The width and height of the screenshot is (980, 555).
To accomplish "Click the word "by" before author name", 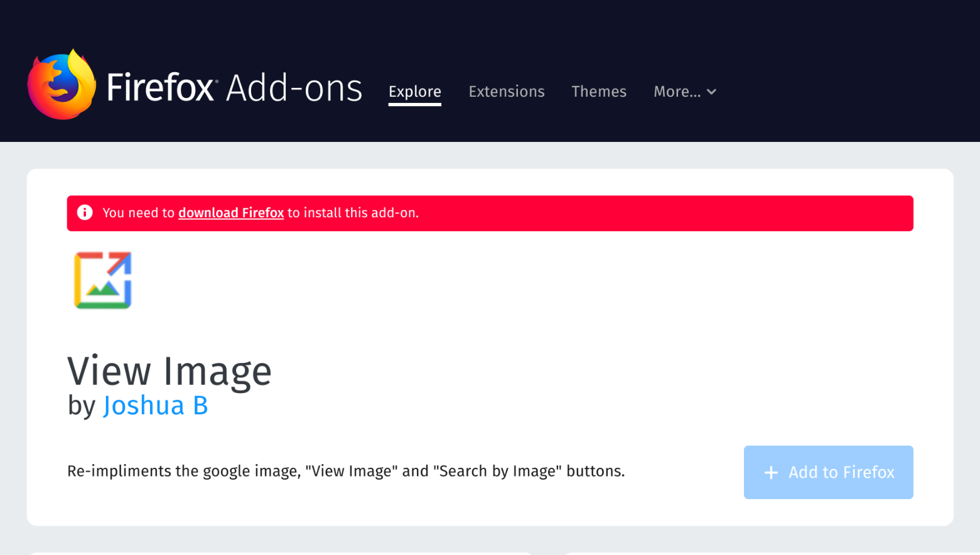I will coord(82,406).
